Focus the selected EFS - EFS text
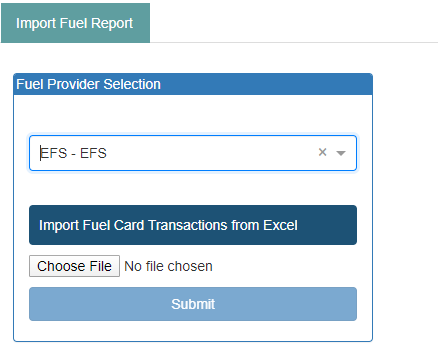Viewport: 438px width, 360px height. (x=73, y=153)
